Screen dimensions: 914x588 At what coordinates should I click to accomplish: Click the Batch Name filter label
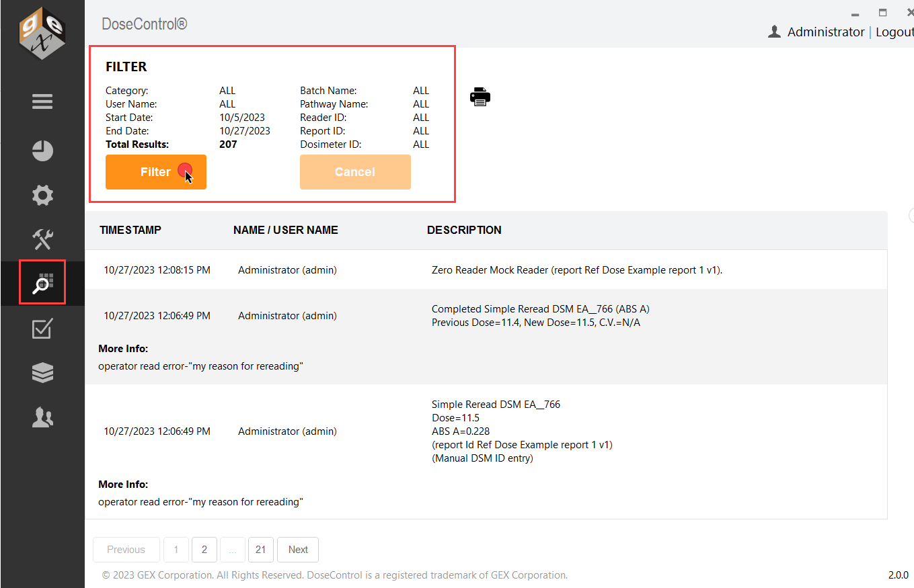[328, 91]
